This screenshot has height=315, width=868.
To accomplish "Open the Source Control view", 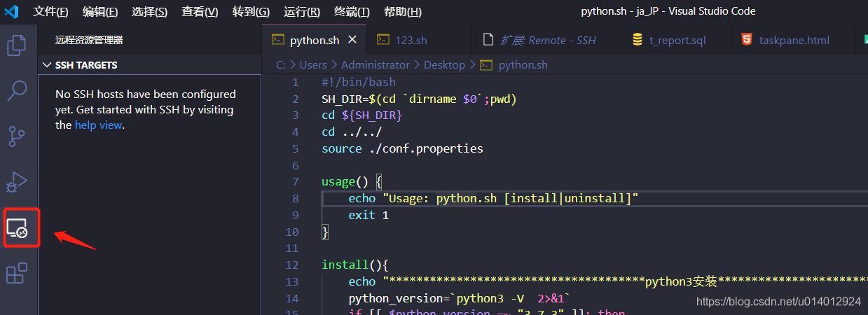I will tap(17, 136).
